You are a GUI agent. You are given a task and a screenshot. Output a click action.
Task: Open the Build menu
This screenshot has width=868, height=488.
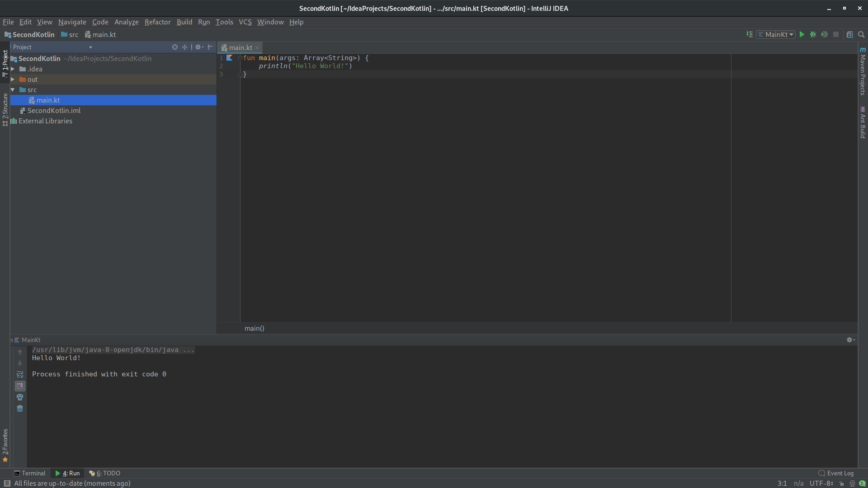coord(184,22)
